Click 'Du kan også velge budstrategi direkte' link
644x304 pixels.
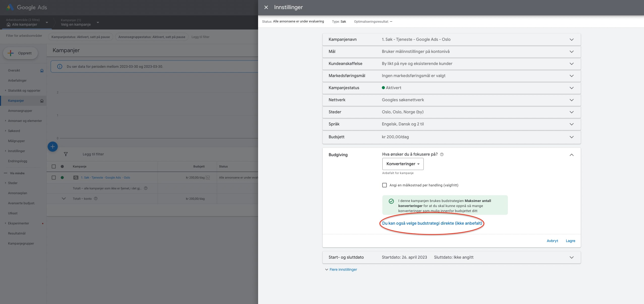432,223
